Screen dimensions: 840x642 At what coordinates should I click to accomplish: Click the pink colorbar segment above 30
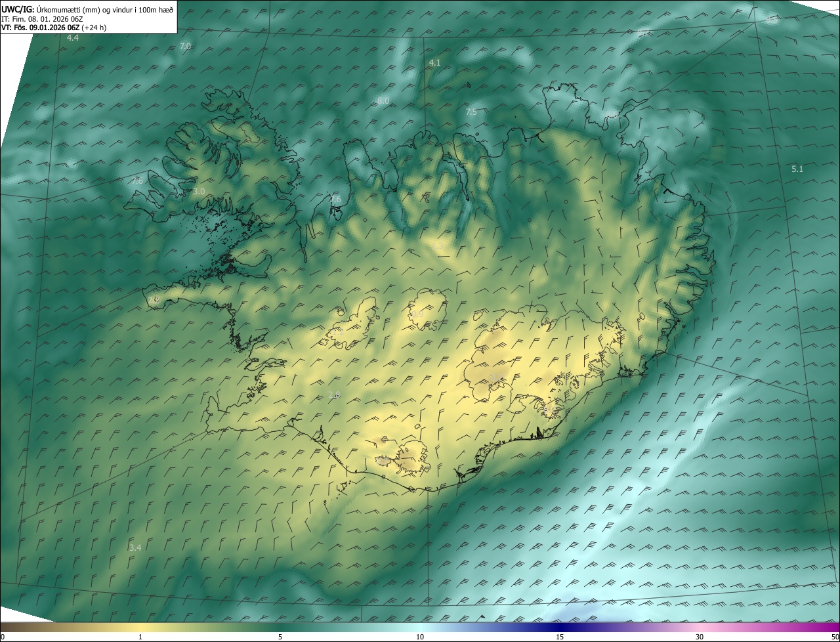coord(700,627)
